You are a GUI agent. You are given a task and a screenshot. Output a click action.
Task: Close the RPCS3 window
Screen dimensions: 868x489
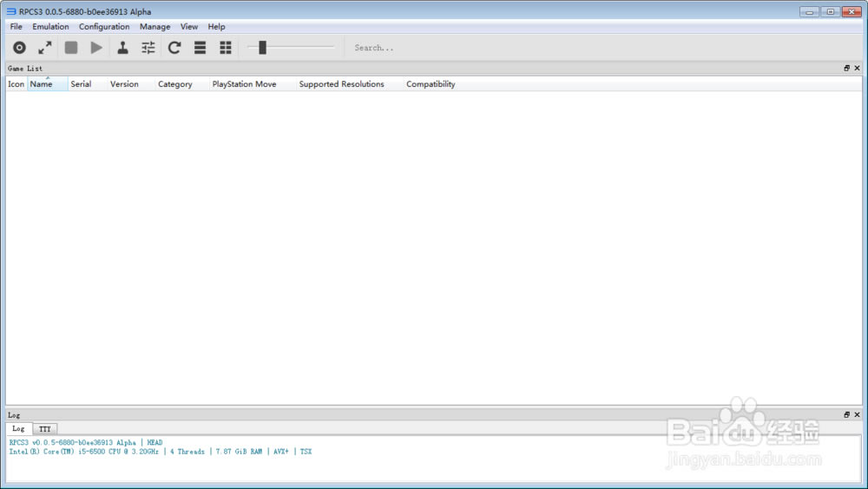click(x=852, y=11)
